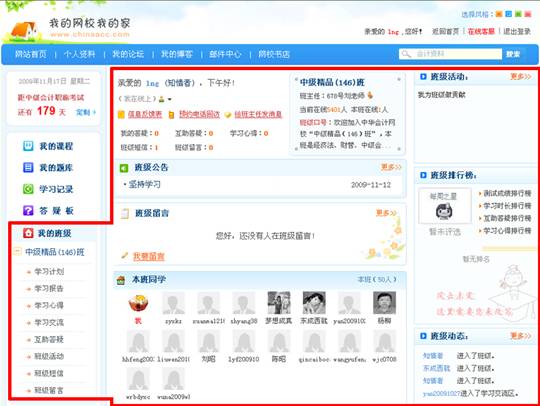Click the purple question-mark 答疑板 icon

(28, 210)
